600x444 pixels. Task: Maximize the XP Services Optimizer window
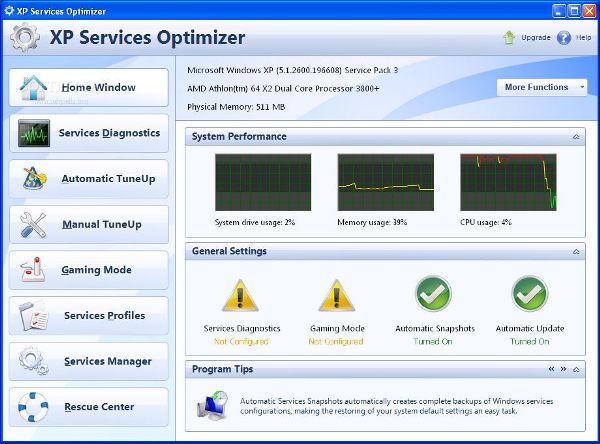(x=574, y=11)
